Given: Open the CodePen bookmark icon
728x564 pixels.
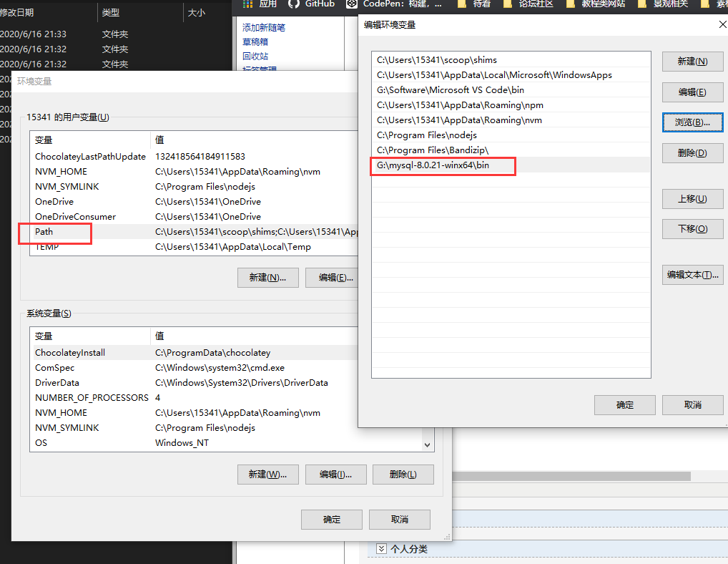Looking at the screenshot, I should 352,4.
